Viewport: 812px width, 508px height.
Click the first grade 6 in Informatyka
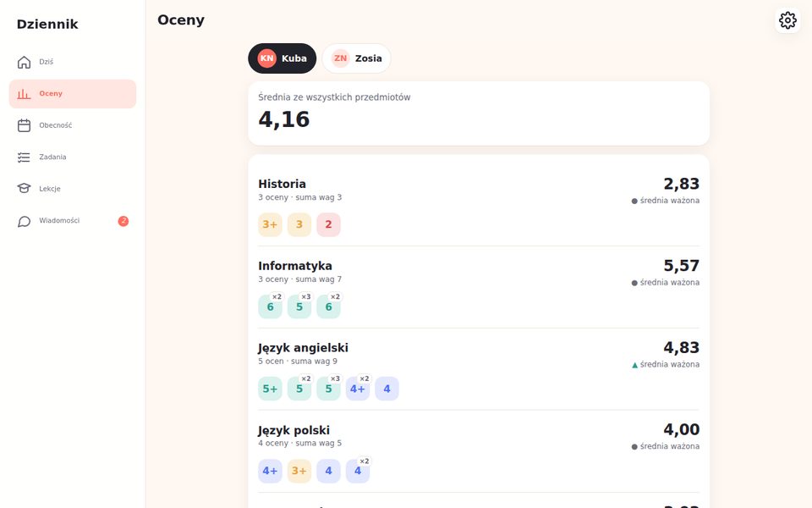270,306
